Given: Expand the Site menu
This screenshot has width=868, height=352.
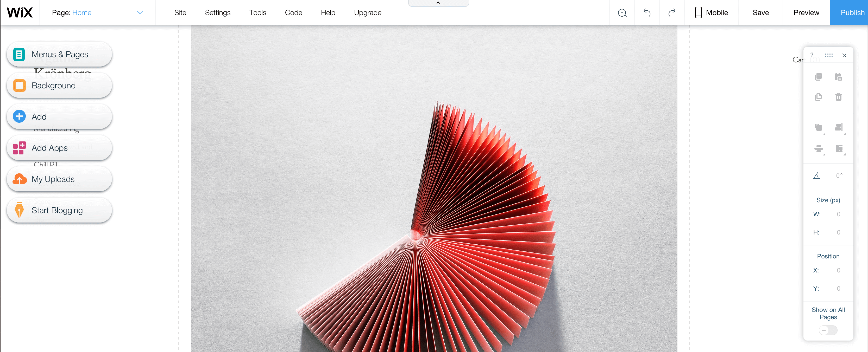Looking at the screenshot, I should click(x=180, y=12).
